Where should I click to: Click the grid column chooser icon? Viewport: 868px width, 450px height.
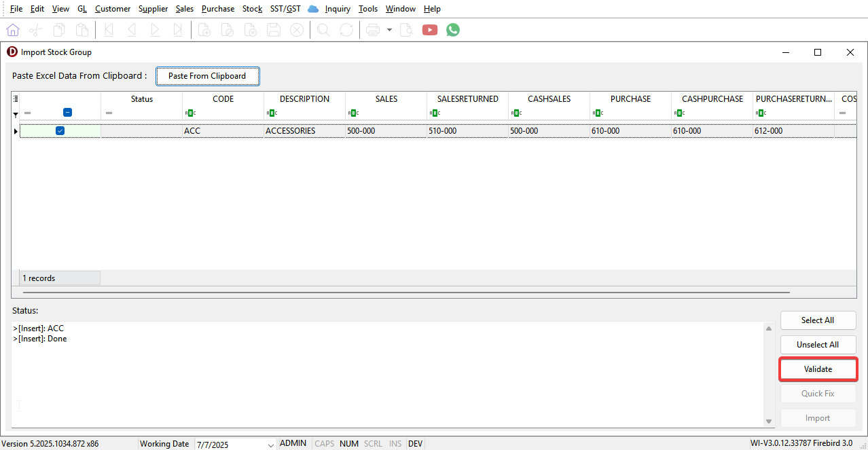(x=16, y=98)
